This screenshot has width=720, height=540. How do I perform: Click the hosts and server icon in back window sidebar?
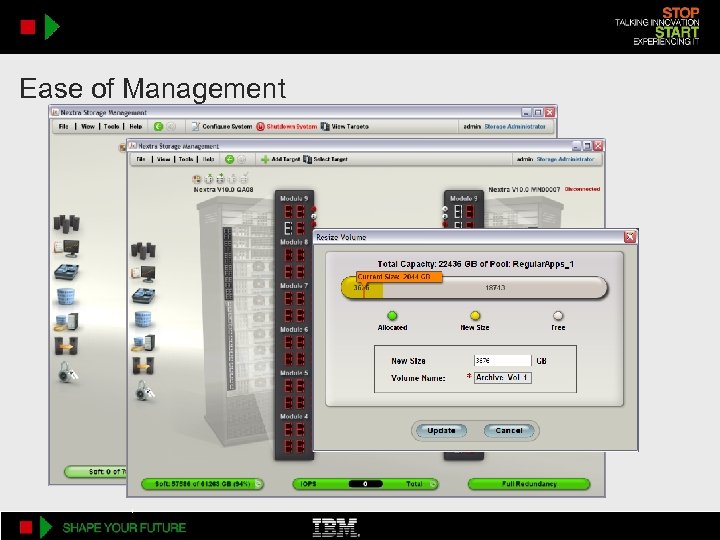point(66,322)
